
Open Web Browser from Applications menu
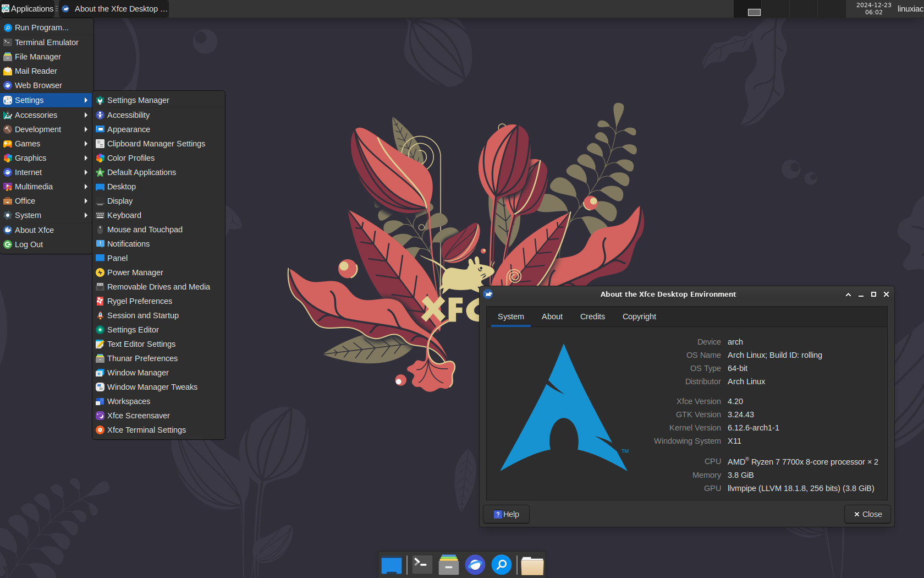46,85
